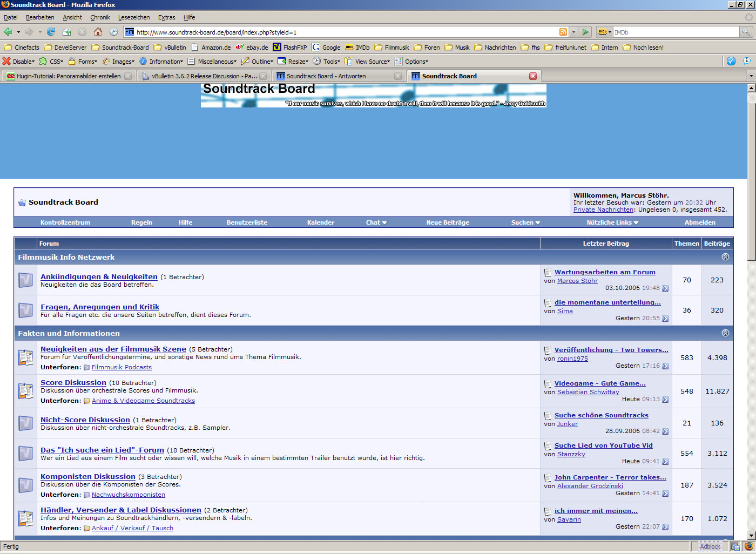The image size is (756, 554).
Task: Click the IMDb search box
Action: [x=676, y=32]
